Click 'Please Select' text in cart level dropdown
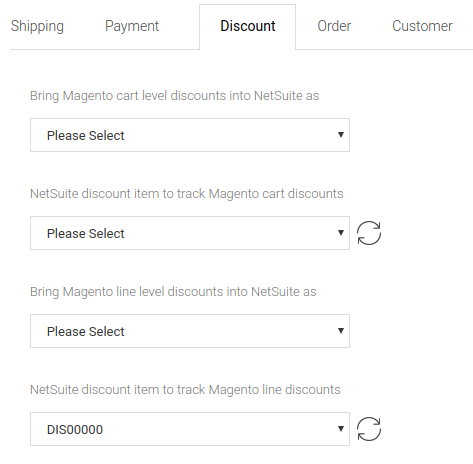Image resolution: width=473 pixels, height=464 pixels. (86, 136)
